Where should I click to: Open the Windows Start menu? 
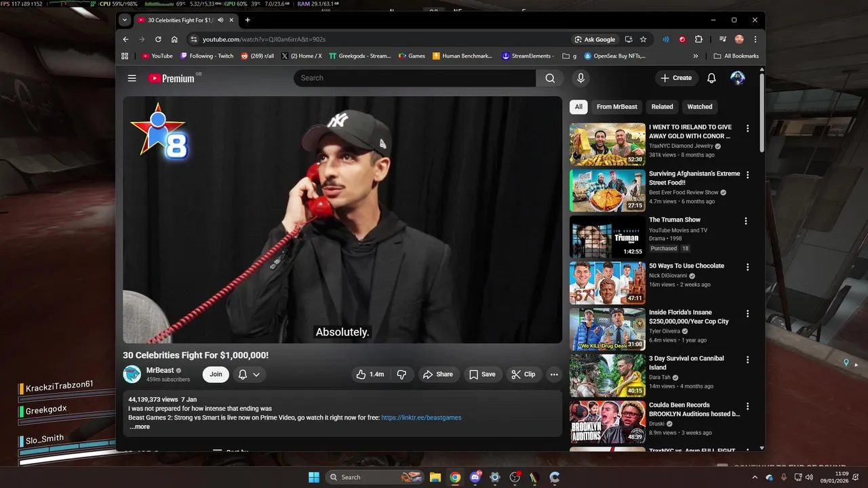pos(314,477)
